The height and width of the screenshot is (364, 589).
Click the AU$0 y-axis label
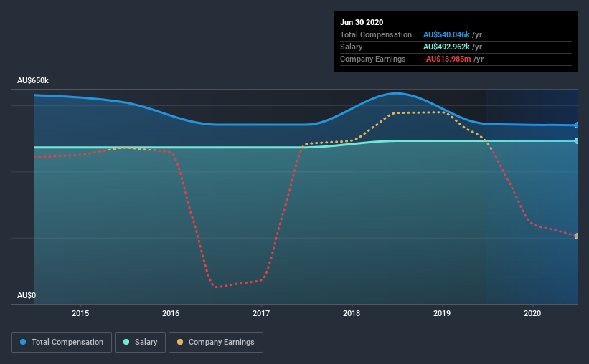click(27, 295)
